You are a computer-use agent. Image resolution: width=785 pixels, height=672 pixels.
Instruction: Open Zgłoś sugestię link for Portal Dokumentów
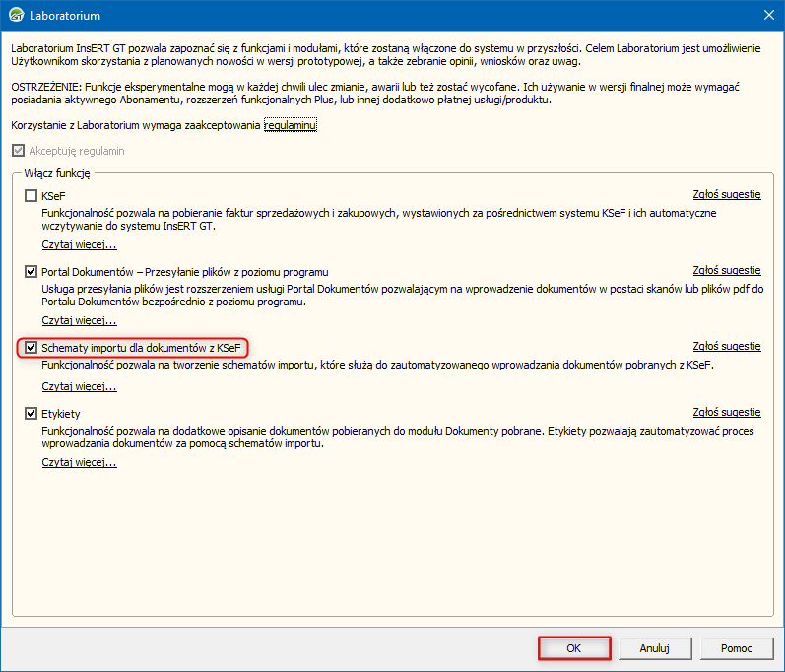(727, 270)
